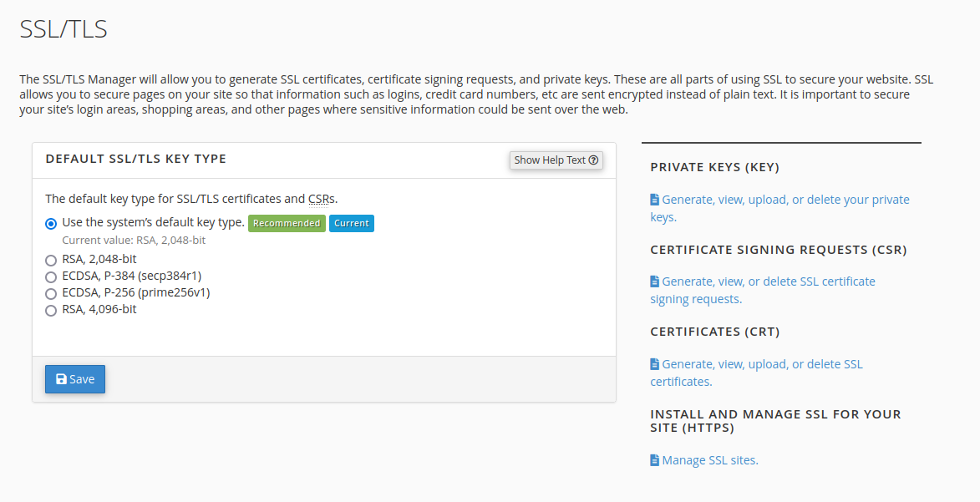Open the Manage SSL sites page
This screenshot has width=980, height=502.
[710, 459]
